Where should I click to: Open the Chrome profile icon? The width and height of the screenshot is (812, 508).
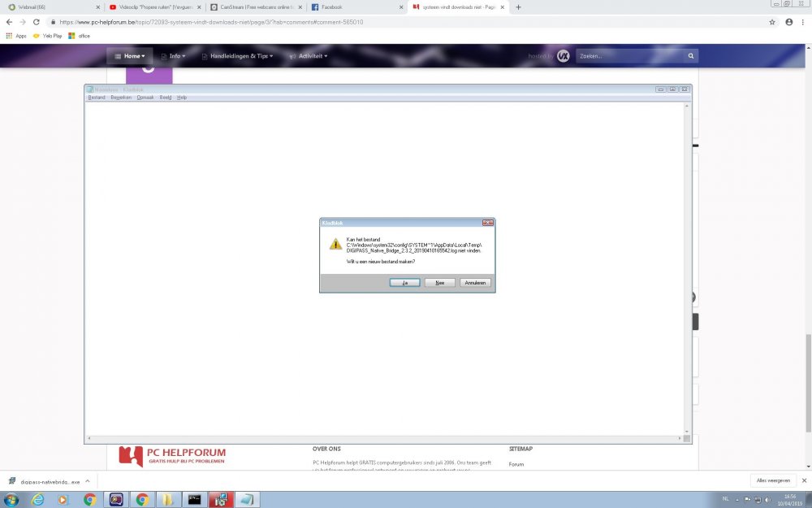coord(788,22)
